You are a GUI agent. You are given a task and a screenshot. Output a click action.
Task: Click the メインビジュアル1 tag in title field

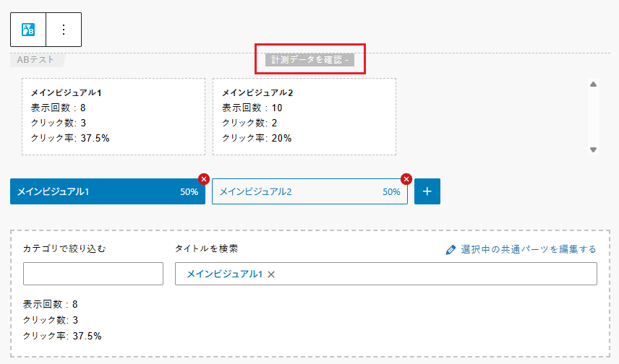pyautogui.click(x=224, y=274)
